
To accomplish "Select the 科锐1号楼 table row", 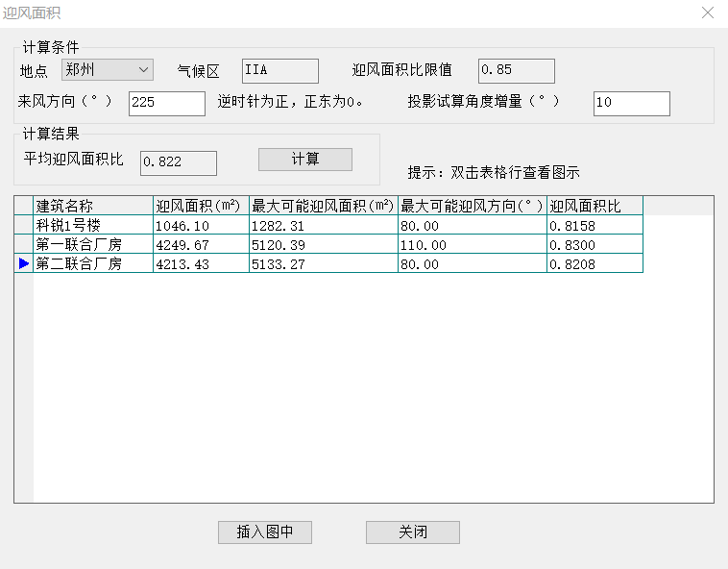I will (93, 225).
